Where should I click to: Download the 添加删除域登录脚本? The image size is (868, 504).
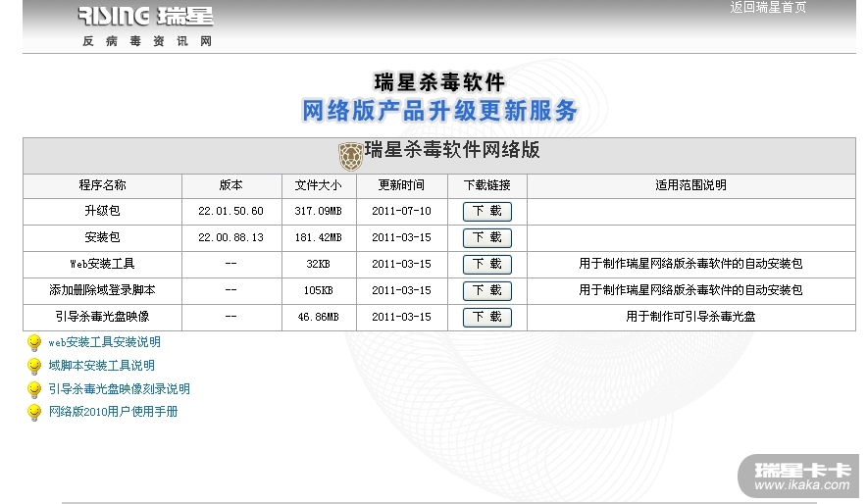(x=487, y=291)
